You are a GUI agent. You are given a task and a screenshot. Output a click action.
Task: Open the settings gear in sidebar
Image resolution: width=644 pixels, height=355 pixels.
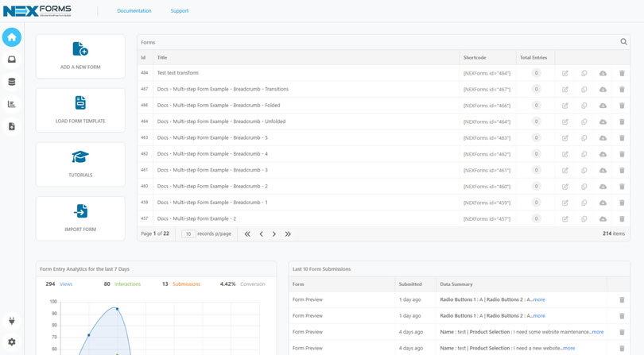11,341
